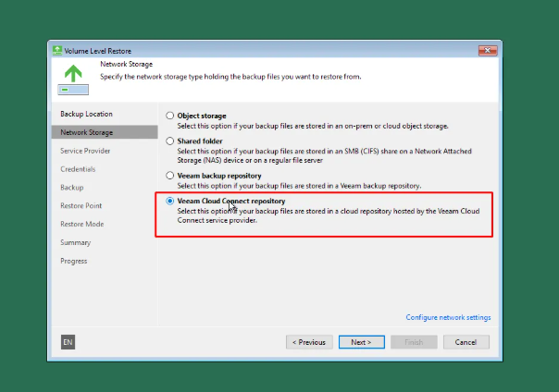Click Next to continue the wizard
Screen dimensions: 559x392
360,342
